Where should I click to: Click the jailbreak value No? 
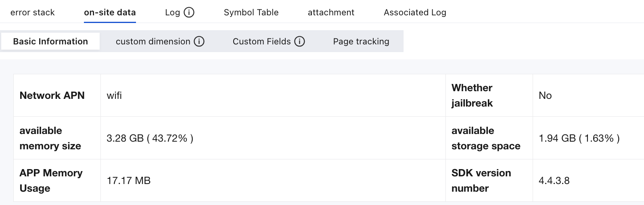pos(545,96)
